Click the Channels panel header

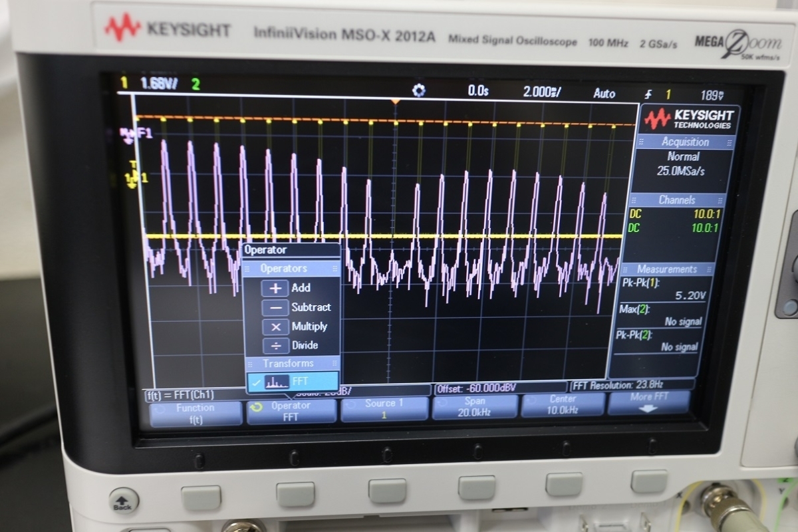[x=677, y=199]
